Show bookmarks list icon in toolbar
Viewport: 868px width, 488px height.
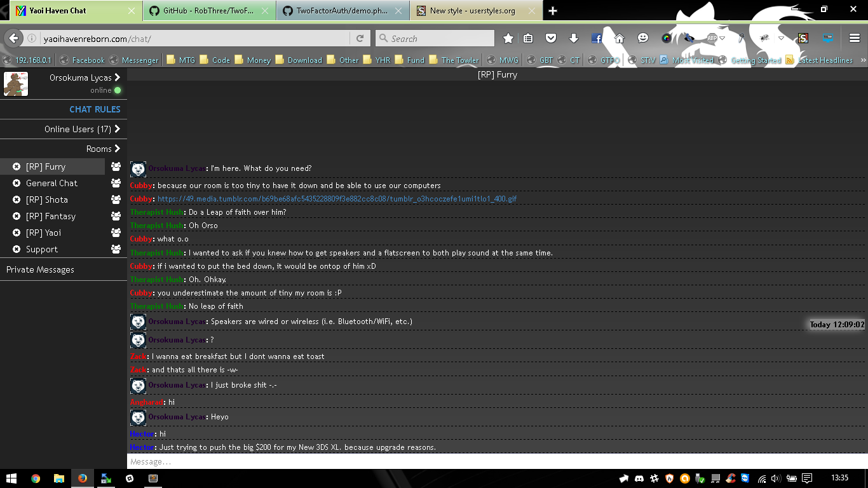point(528,38)
